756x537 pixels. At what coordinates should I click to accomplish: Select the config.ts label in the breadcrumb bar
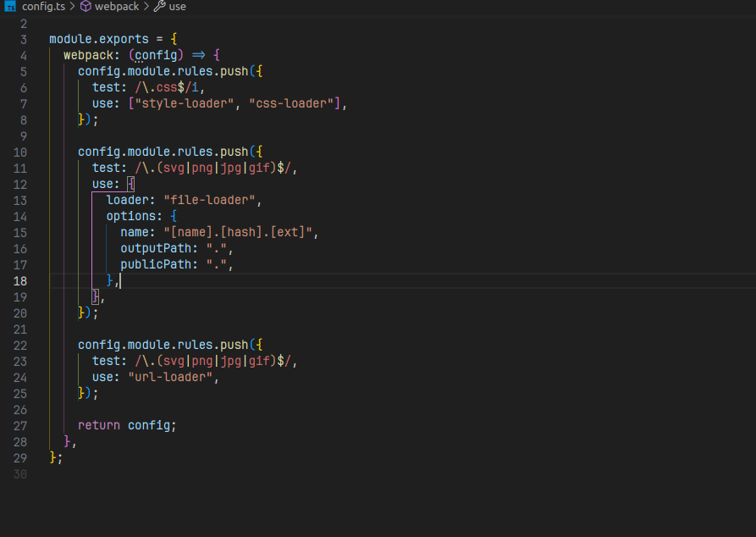(x=42, y=7)
